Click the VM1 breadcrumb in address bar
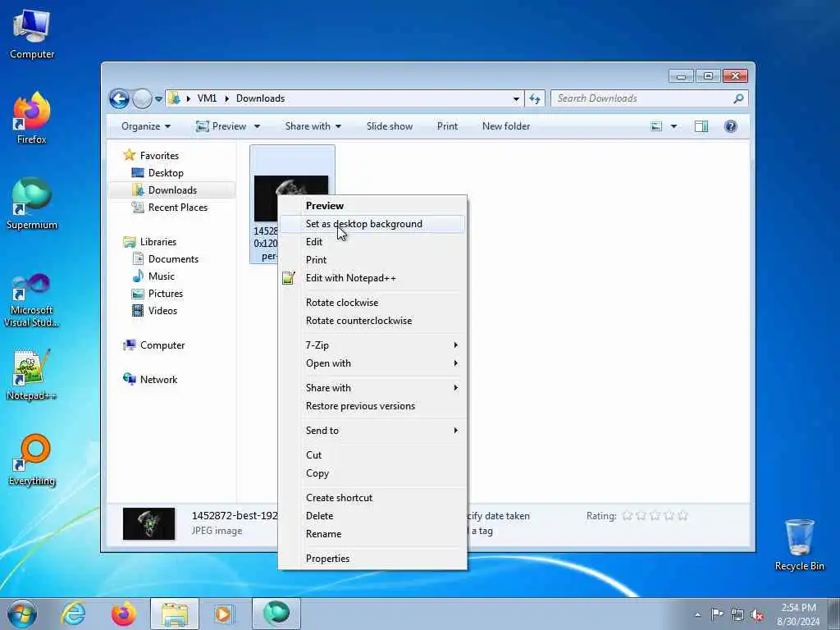The image size is (840, 630). [x=207, y=98]
